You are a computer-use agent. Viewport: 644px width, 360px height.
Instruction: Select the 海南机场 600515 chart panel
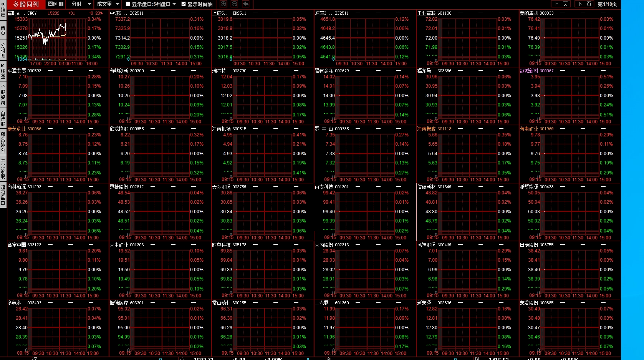[x=263, y=154]
